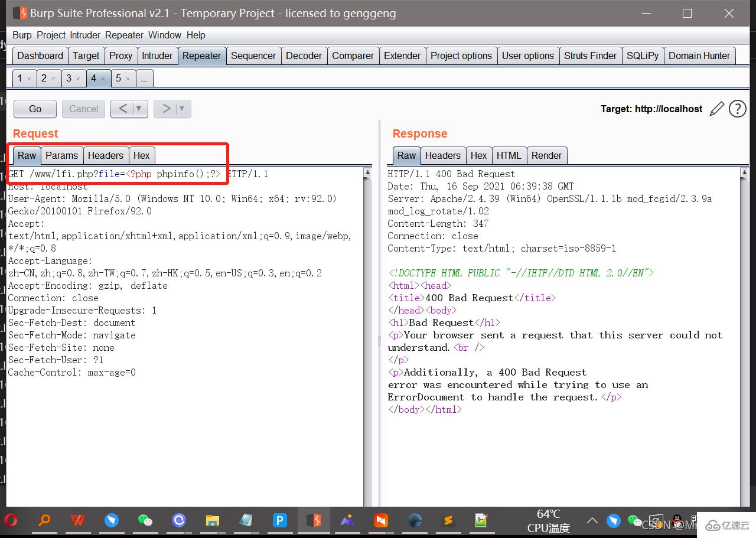Open Sublime Text from the taskbar

[x=448, y=520]
